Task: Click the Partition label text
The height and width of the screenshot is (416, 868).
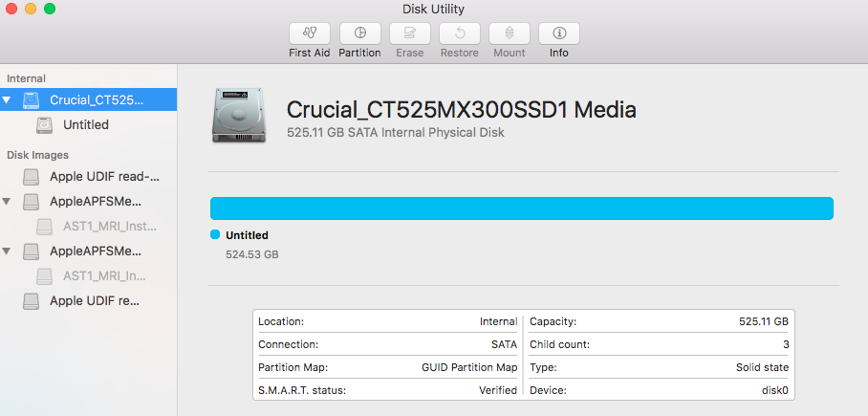Action: (359, 54)
